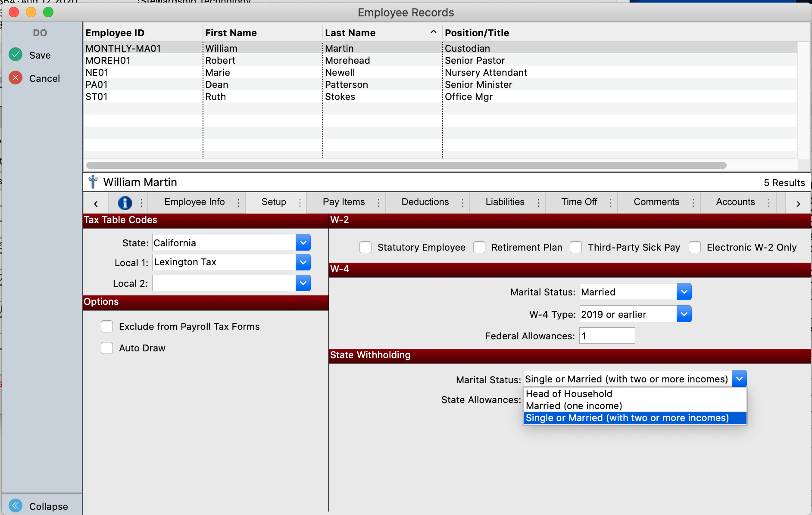Choose Head of Household from the list
This screenshot has height=515, width=812.
click(x=569, y=394)
